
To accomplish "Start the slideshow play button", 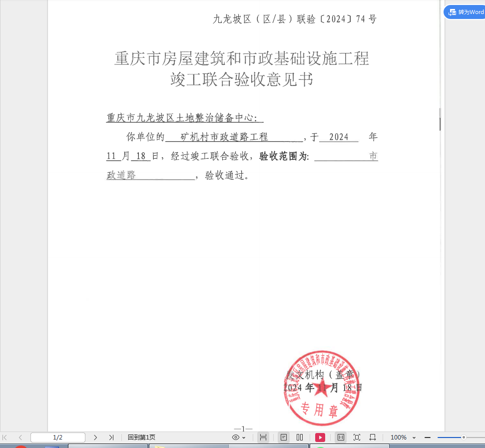I will tap(320, 437).
